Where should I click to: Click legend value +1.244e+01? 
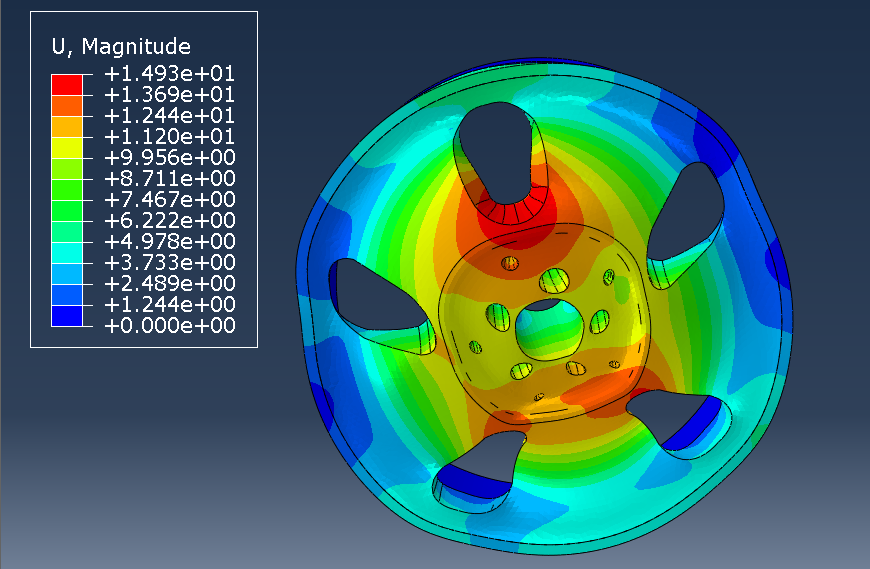pyautogui.click(x=170, y=116)
